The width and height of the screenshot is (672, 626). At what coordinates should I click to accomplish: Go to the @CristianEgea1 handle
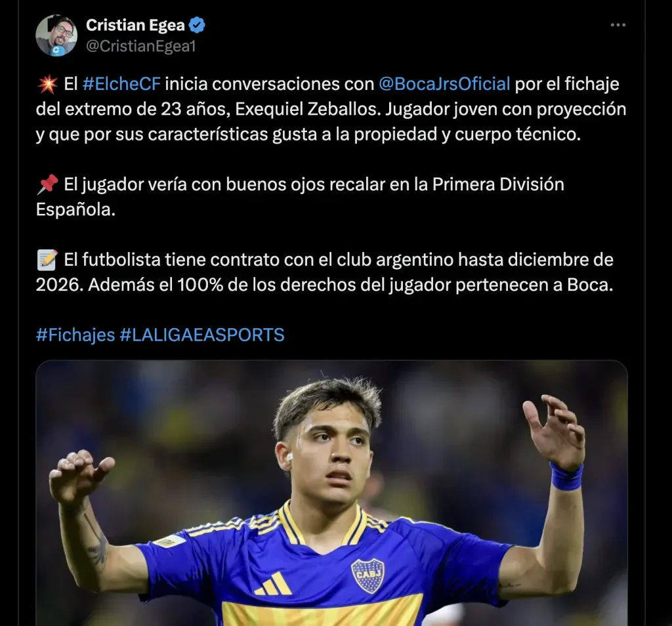tap(141, 47)
